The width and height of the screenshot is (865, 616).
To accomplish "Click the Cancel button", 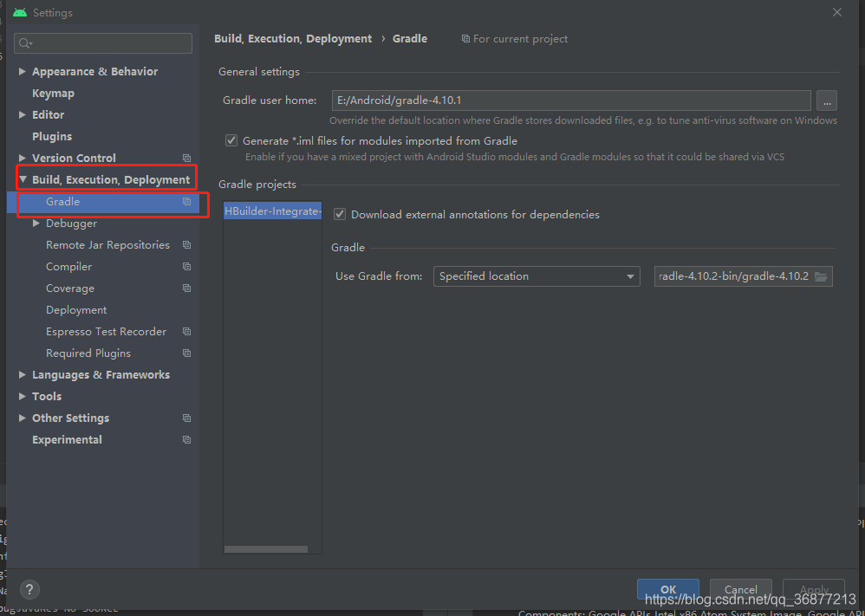I will (740, 589).
